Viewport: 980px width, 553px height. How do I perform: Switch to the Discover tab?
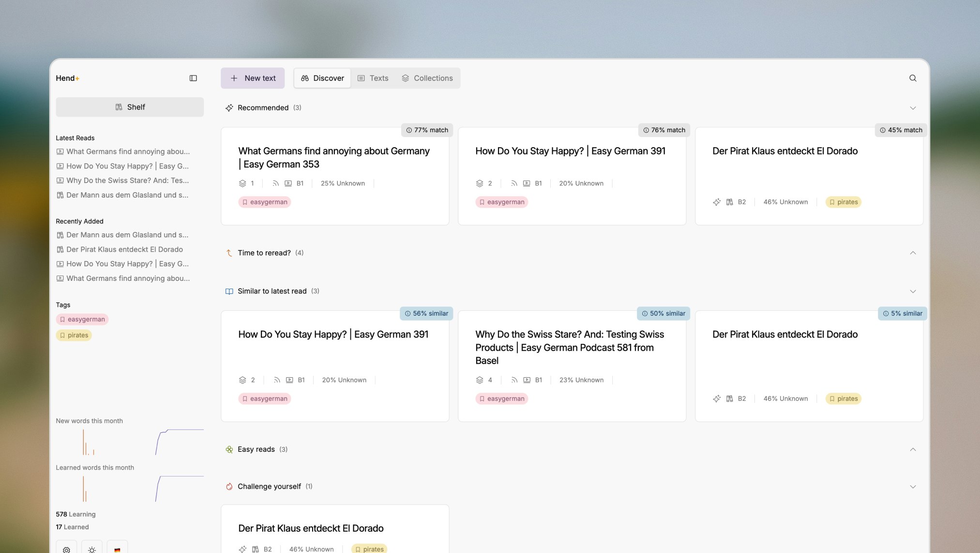click(x=322, y=78)
